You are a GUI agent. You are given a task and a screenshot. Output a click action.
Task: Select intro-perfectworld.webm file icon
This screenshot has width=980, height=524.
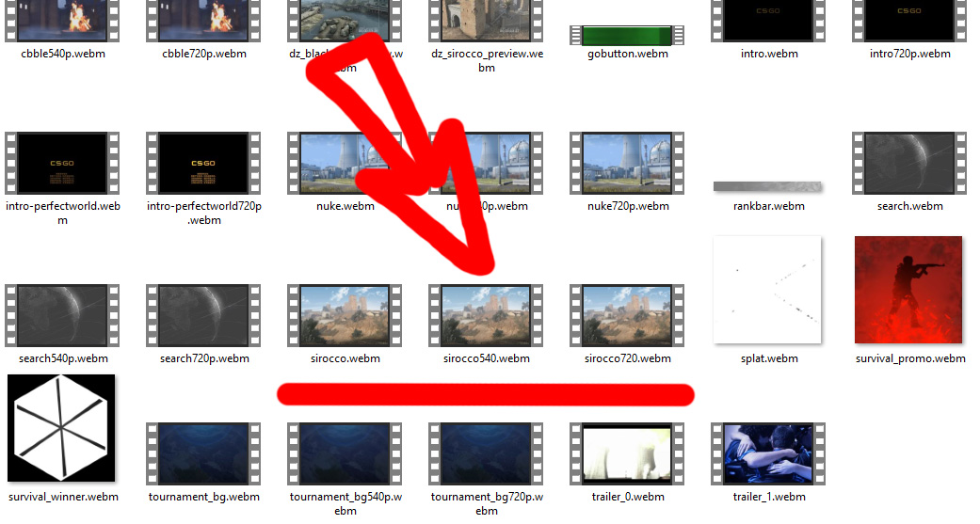click(x=62, y=163)
